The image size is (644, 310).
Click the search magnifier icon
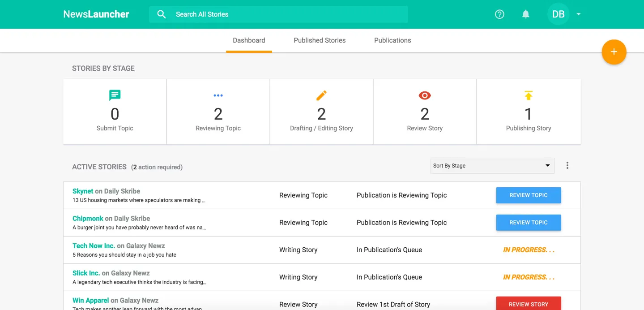pyautogui.click(x=162, y=14)
